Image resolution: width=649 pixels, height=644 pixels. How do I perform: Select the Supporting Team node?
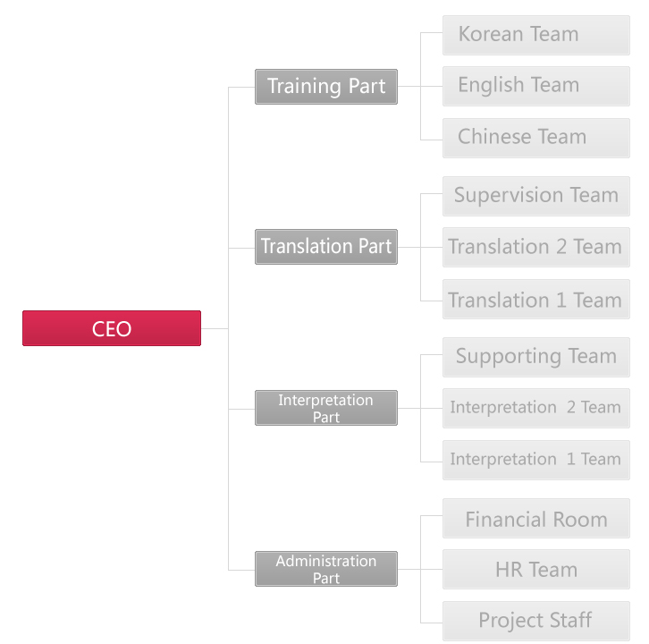click(536, 358)
